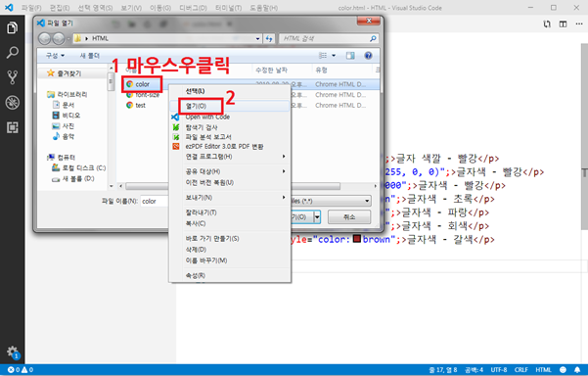The height and width of the screenshot is (376, 588).
Task: Open the editor More Actions ellipsis
Action: point(578,24)
